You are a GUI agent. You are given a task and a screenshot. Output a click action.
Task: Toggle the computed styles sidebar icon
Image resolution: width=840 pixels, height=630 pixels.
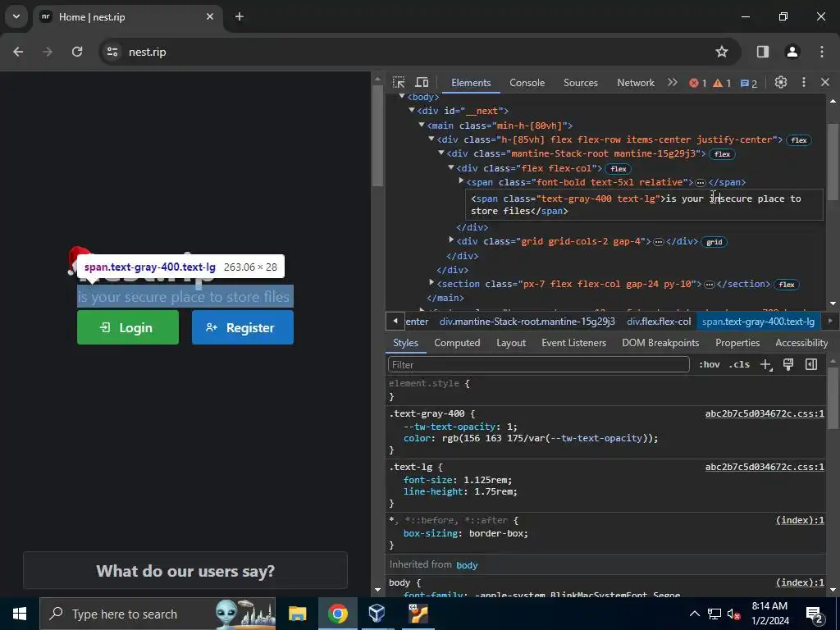tap(811, 364)
